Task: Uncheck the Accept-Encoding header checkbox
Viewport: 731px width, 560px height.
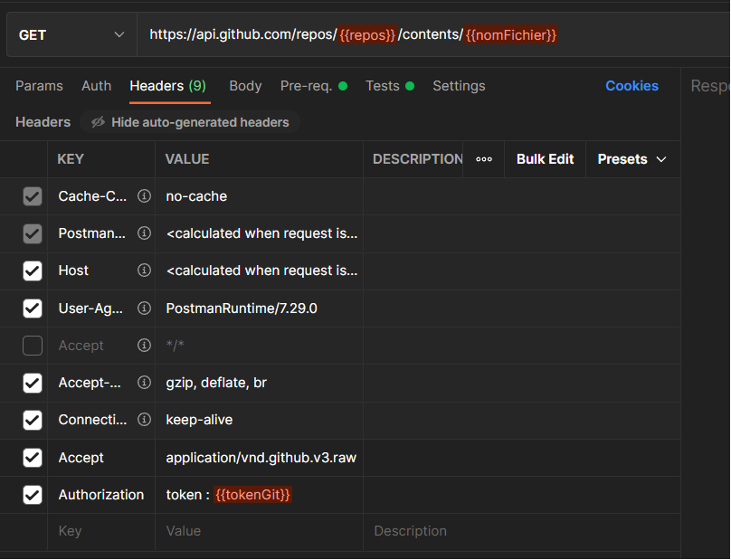Action: click(x=33, y=383)
